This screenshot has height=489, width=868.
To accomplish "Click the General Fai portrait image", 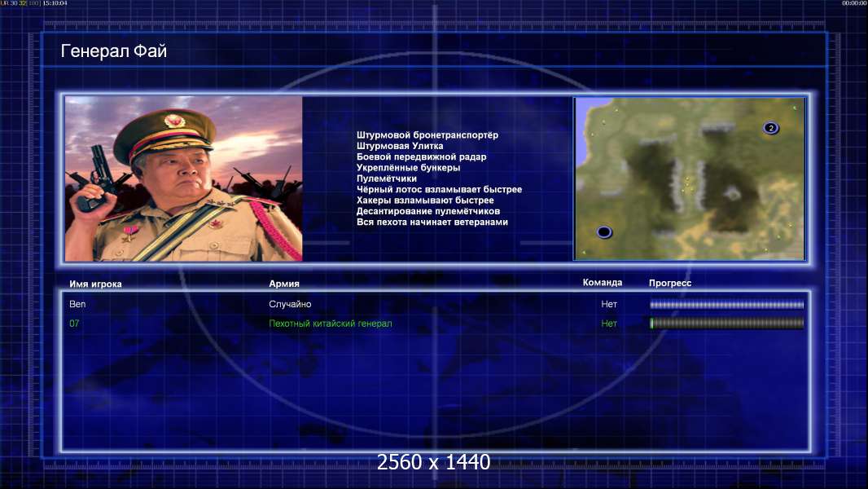I will click(x=184, y=178).
